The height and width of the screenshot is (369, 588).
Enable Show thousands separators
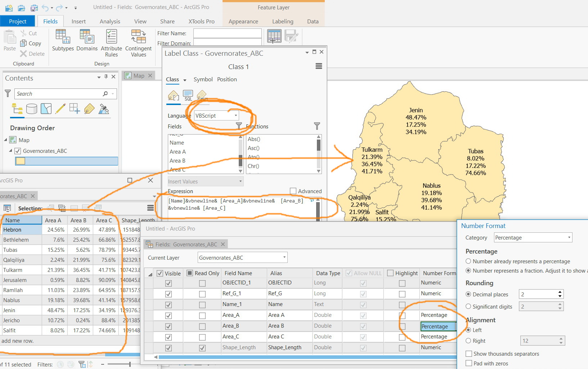point(469,354)
